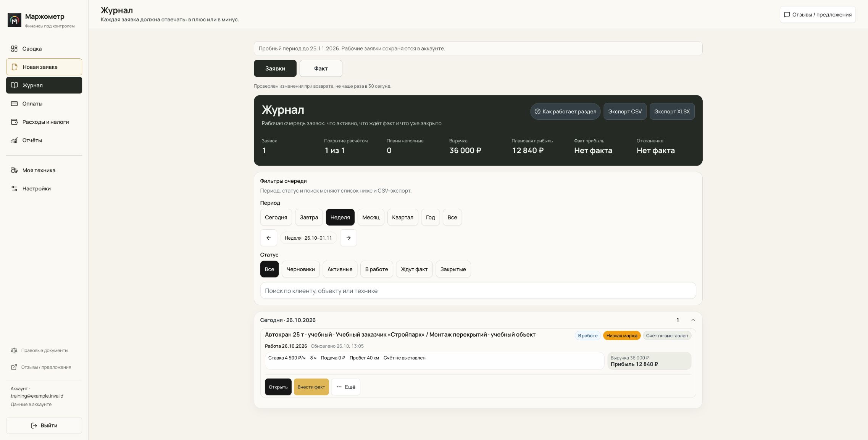
Task: Filter status by Закрытые
Action: click(453, 269)
